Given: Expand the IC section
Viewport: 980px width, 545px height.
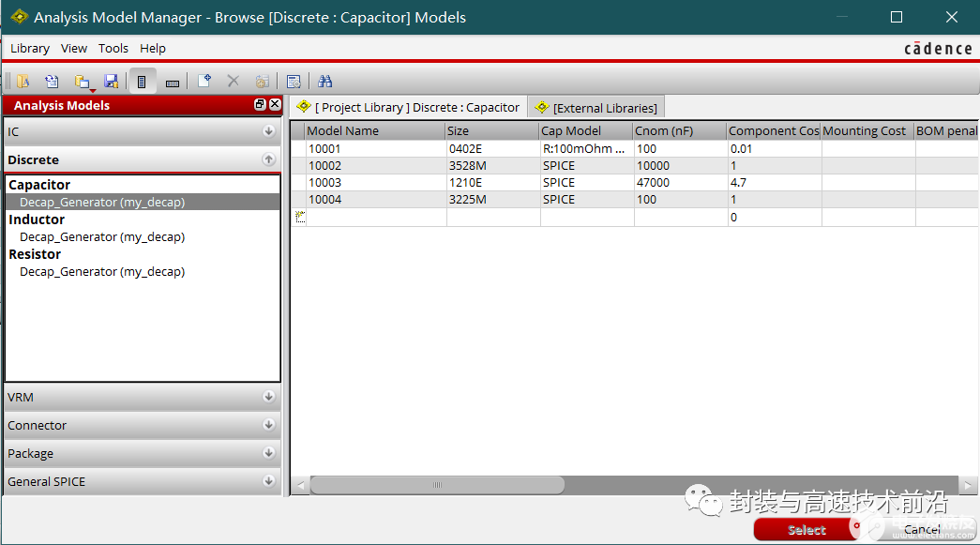Looking at the screenshot, I should pos(268,132).
